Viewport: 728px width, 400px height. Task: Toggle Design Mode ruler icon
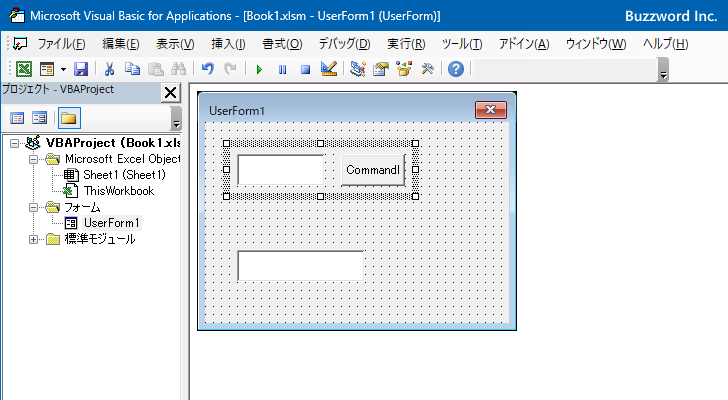point(329,69)
